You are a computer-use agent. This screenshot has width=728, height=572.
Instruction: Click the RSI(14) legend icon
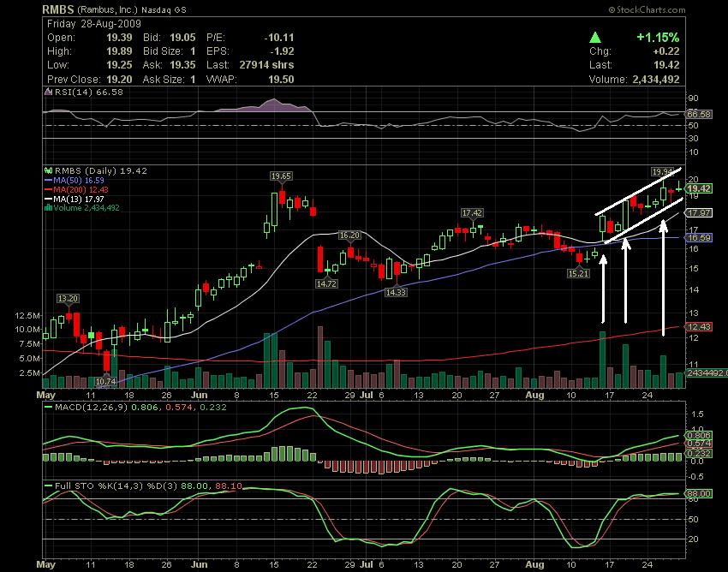(x=48, y=92)
